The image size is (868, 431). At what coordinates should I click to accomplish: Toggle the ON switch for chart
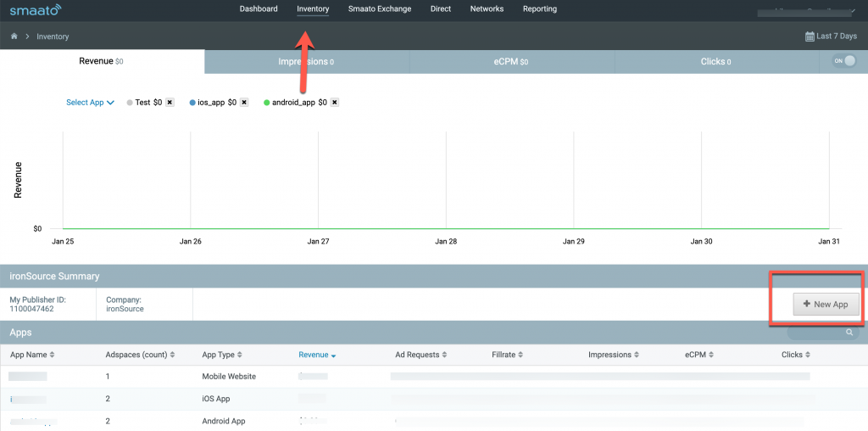point(843,61)
